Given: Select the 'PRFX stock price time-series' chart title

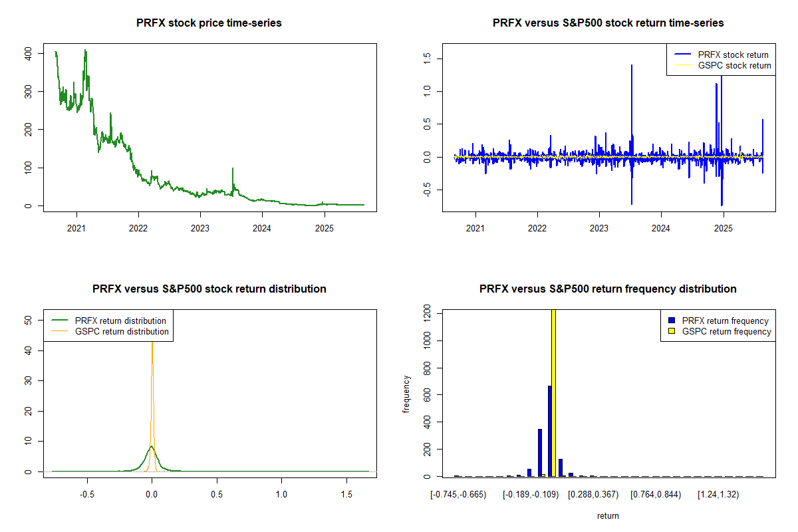Looking at the screenshot, I should 209,23.
